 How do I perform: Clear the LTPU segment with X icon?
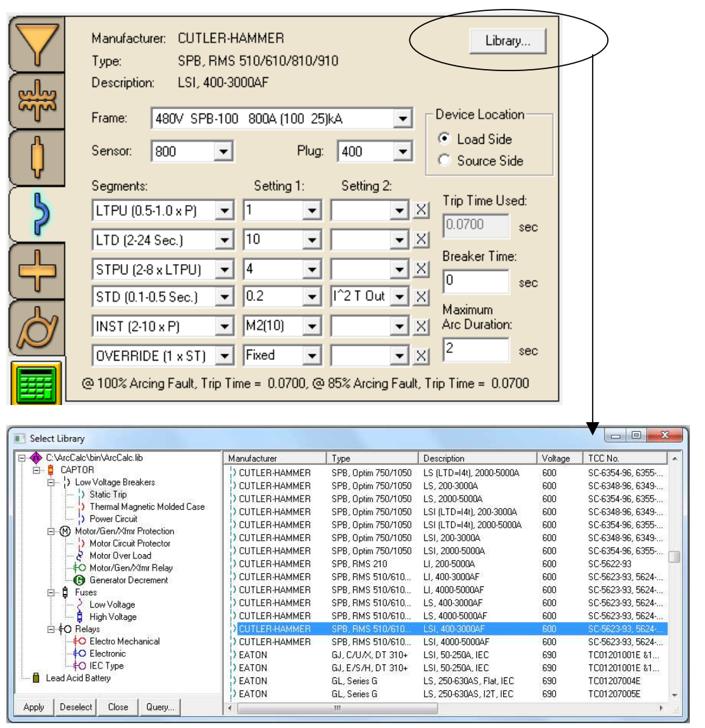[421, 210]
